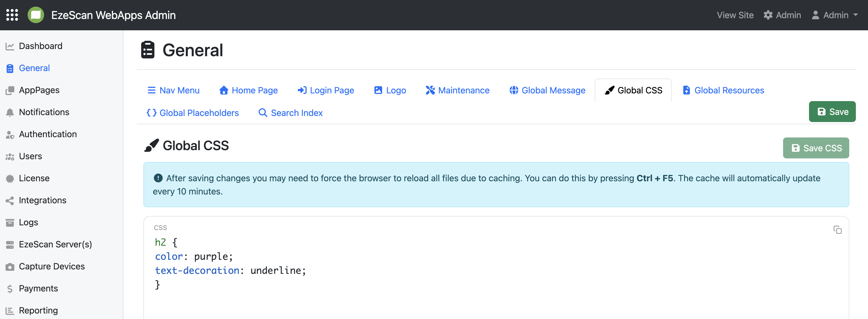Open the Admin user account dropdown
The image size is (868, 319).
[x=834, y=15]
